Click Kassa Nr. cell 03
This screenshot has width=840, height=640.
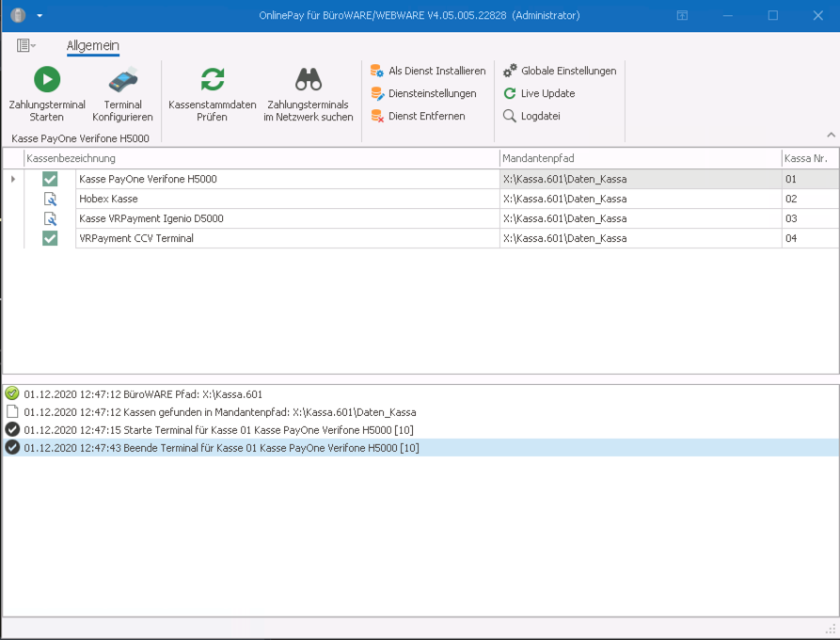point(811,218)
